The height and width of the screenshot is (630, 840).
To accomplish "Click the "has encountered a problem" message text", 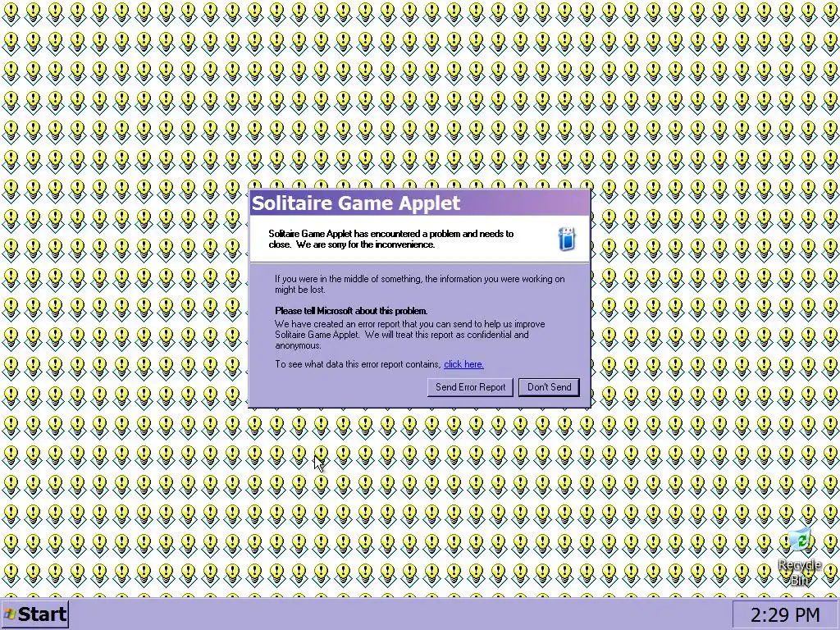I will (391, 239).
